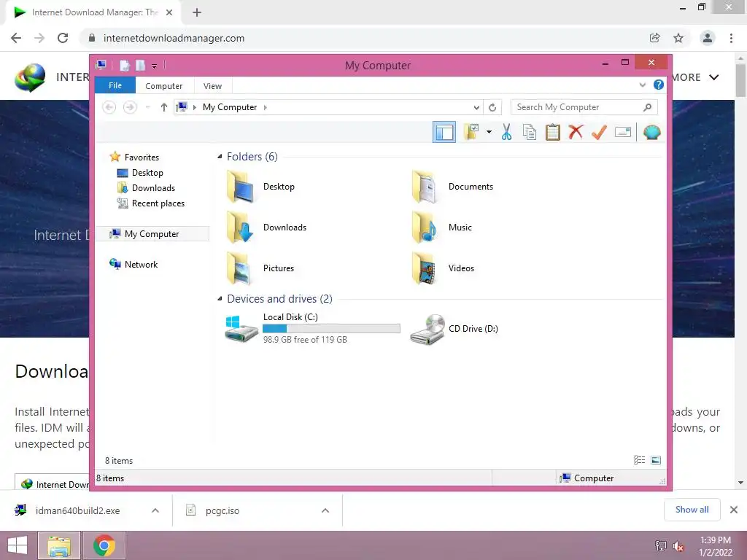Click Chrome back arrow

point(16,38)
